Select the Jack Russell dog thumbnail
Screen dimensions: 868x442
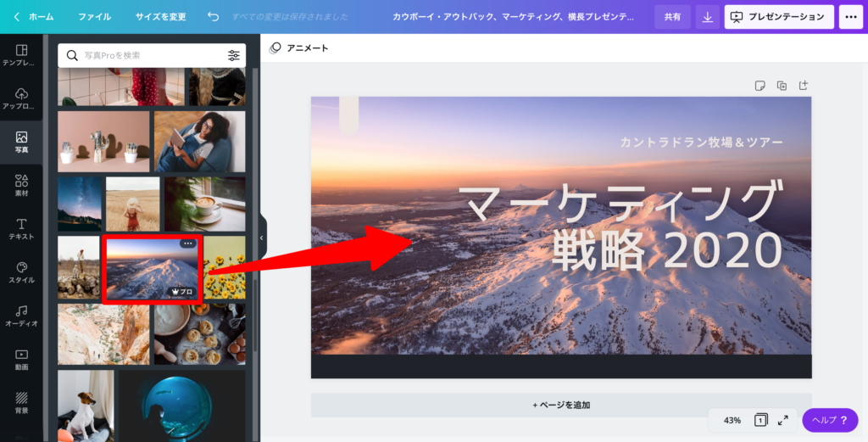click(x=86, y=406)
